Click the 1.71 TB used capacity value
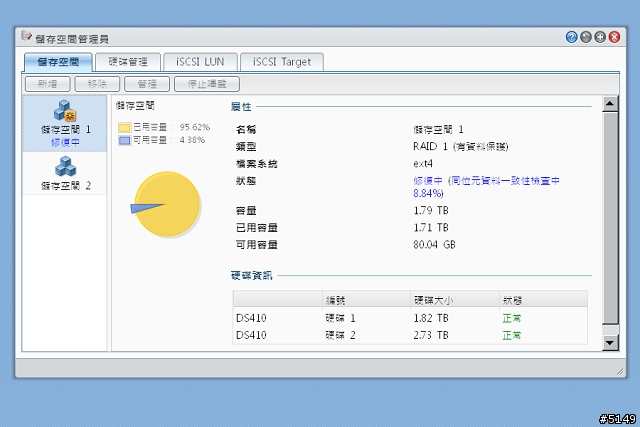 click(x=431, y=227)
